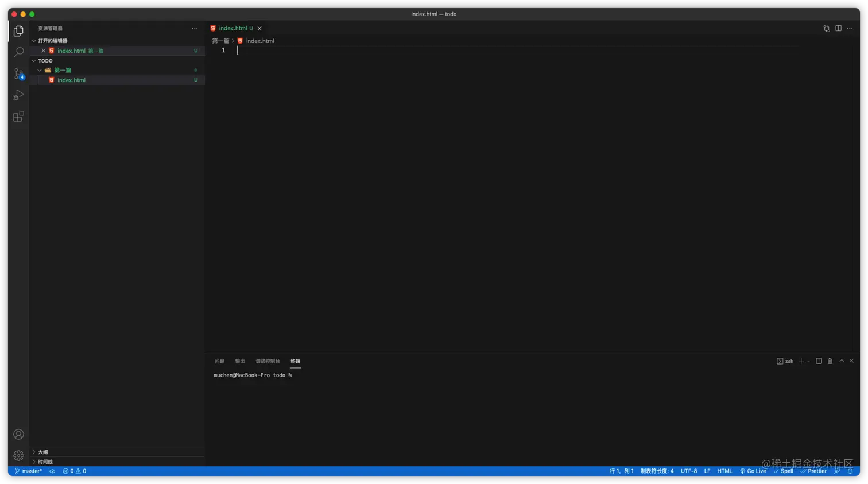Click the Prettier status bar item
This screenshot has height=484, width=868.
click(813, 471)
